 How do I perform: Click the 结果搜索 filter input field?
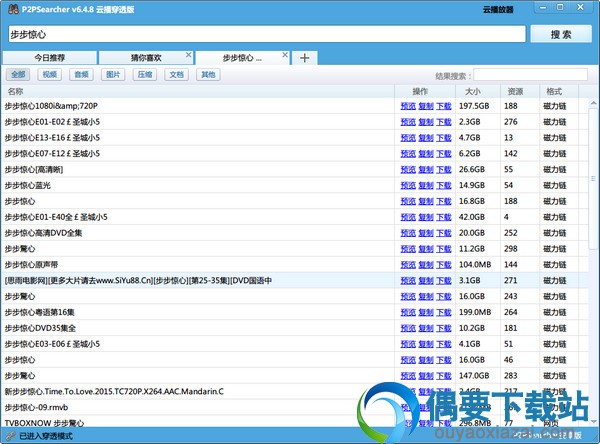(x=530, y=75)
